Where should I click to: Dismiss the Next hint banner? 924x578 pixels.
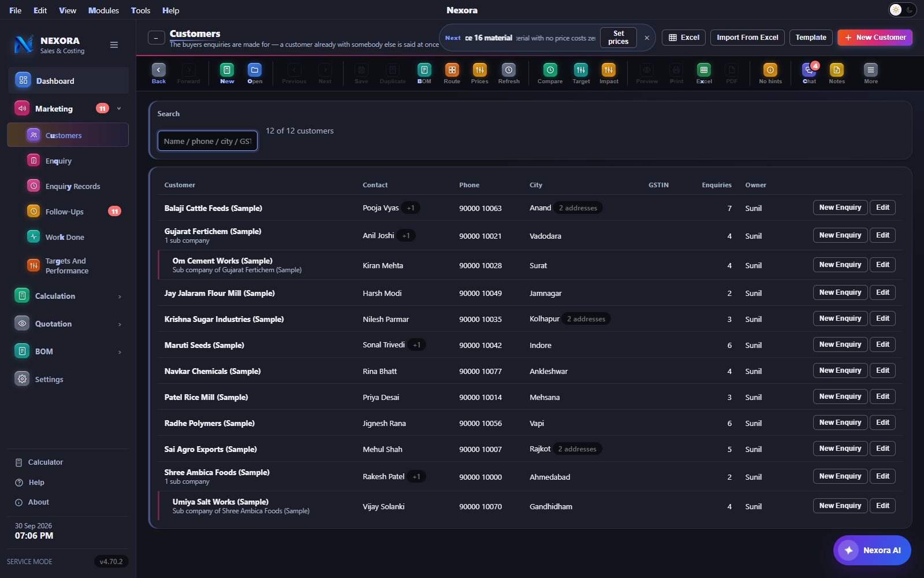coord(647,38)
